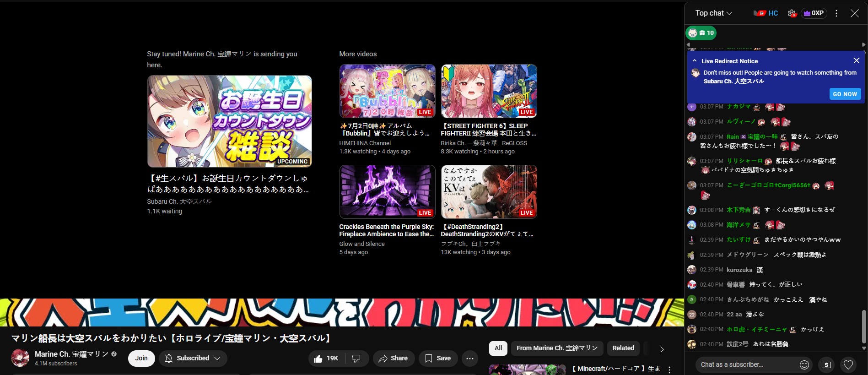Screen dimensions: 868x375
Task: Open the STREET FIGHTER 6 live thumbnail
Action: 489,91
